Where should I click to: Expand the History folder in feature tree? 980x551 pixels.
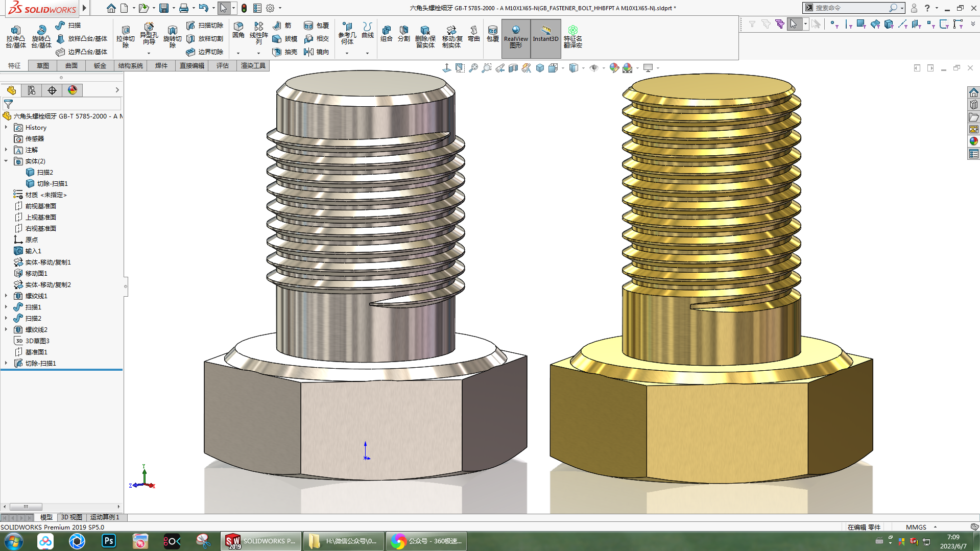point(6,127)
